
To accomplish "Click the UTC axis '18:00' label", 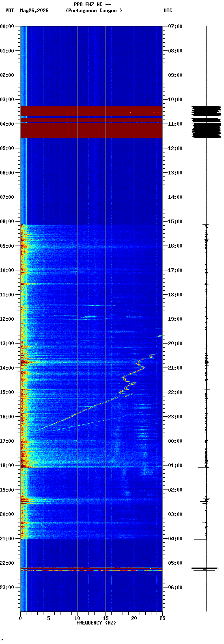I will pos(175,295).
